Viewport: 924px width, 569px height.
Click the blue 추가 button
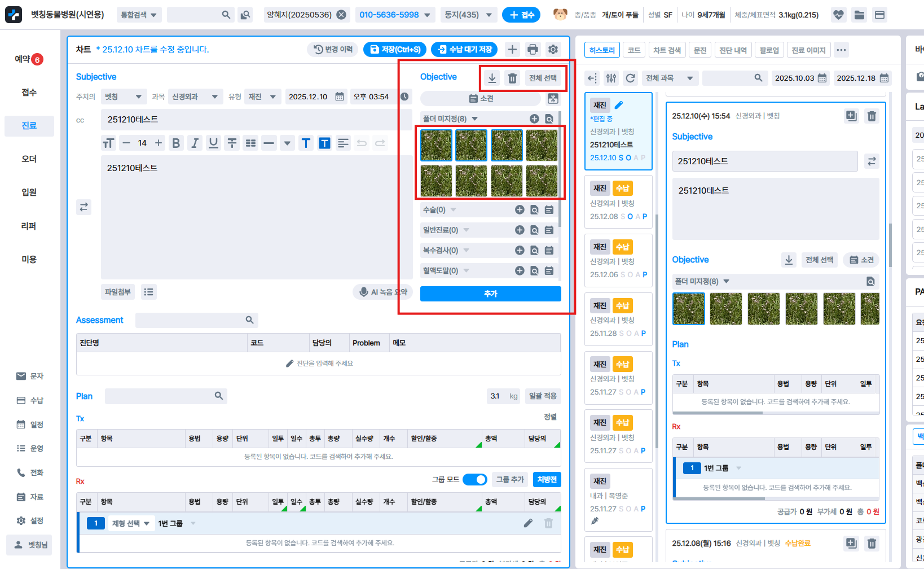tap(491, 294)
